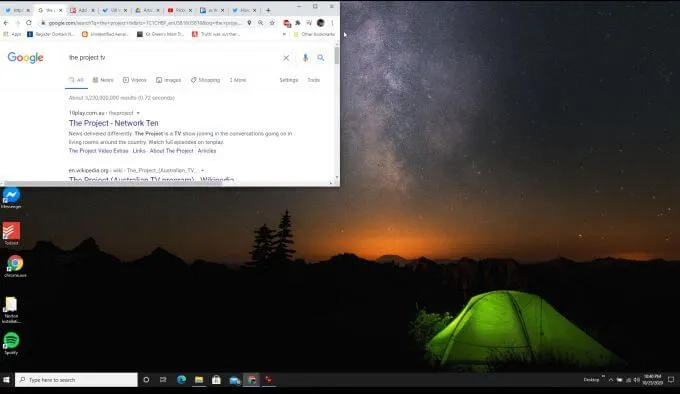Open the Articles sitelink
Screen dimensions: 680x394
coord(207,151)
